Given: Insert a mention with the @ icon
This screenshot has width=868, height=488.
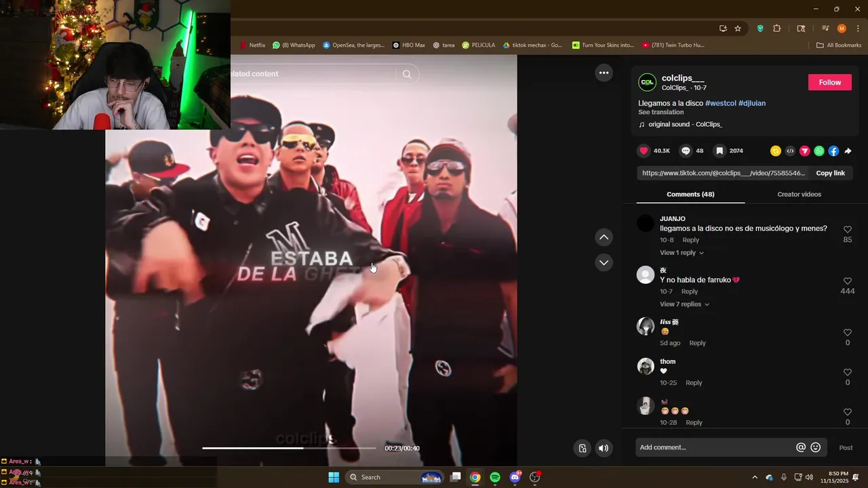Looking at the screenshot, I should click(x=801, y=447).
